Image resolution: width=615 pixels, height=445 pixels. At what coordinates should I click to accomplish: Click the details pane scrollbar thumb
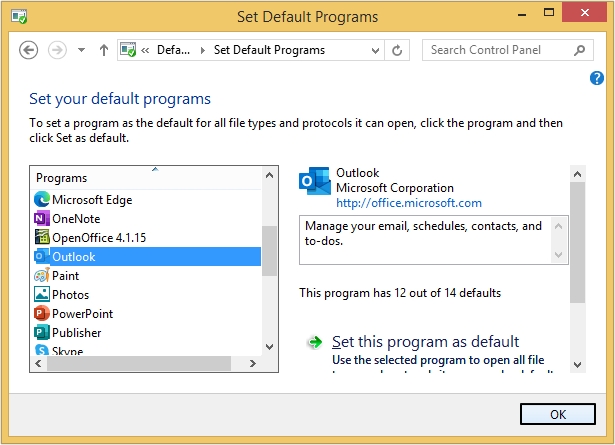pyautogui.click(x=577, y=242)
